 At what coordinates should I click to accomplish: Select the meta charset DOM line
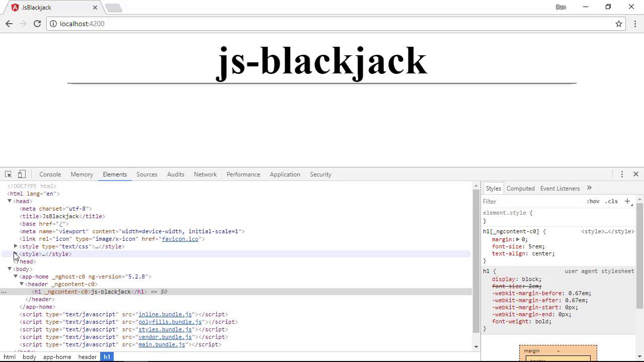[x=55, y=209]
